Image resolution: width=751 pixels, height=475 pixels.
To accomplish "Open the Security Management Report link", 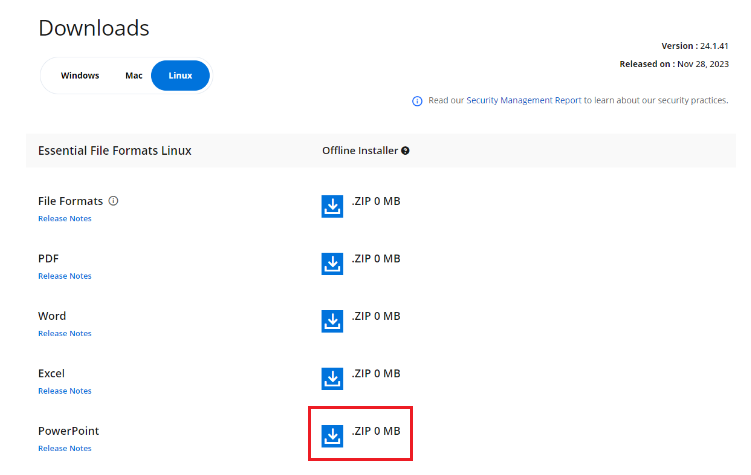I will coord(523,101).
